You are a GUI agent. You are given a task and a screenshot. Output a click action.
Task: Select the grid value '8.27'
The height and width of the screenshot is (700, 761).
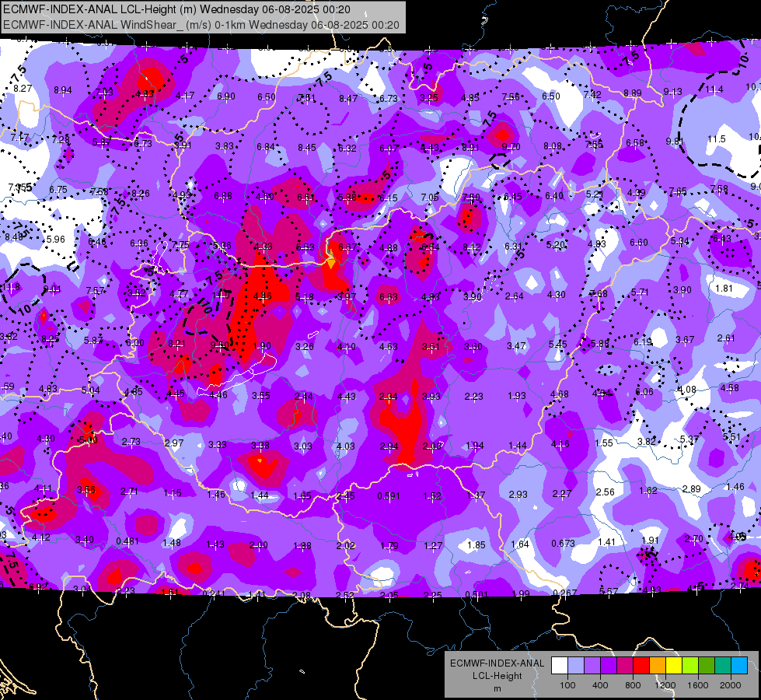[23, 89]
